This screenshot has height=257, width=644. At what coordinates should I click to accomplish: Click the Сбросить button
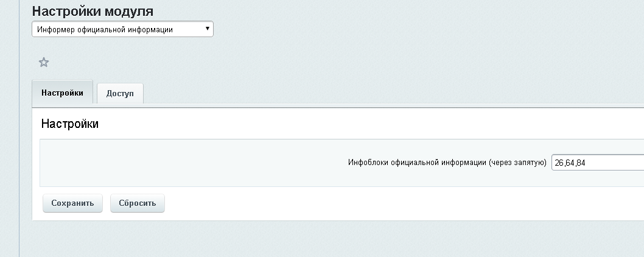pos(138,203)
